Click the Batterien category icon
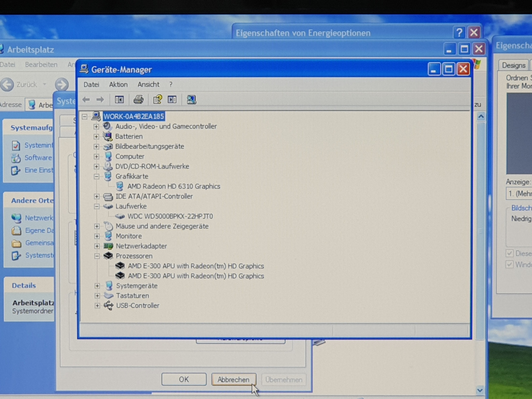This screenshot has height=399, width=532. pyautogui.click(x=107, y=136)
